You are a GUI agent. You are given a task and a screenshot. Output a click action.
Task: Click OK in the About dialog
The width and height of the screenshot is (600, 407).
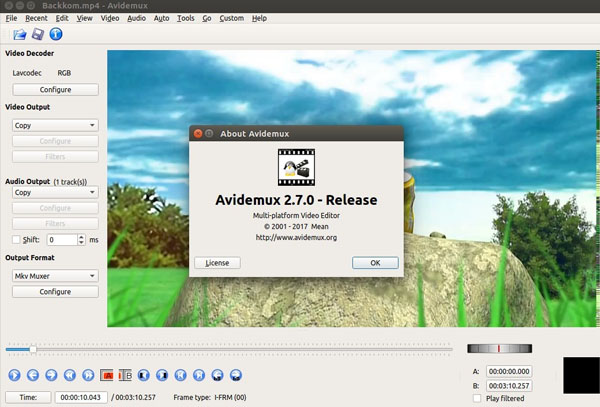(x=375, y=263)
